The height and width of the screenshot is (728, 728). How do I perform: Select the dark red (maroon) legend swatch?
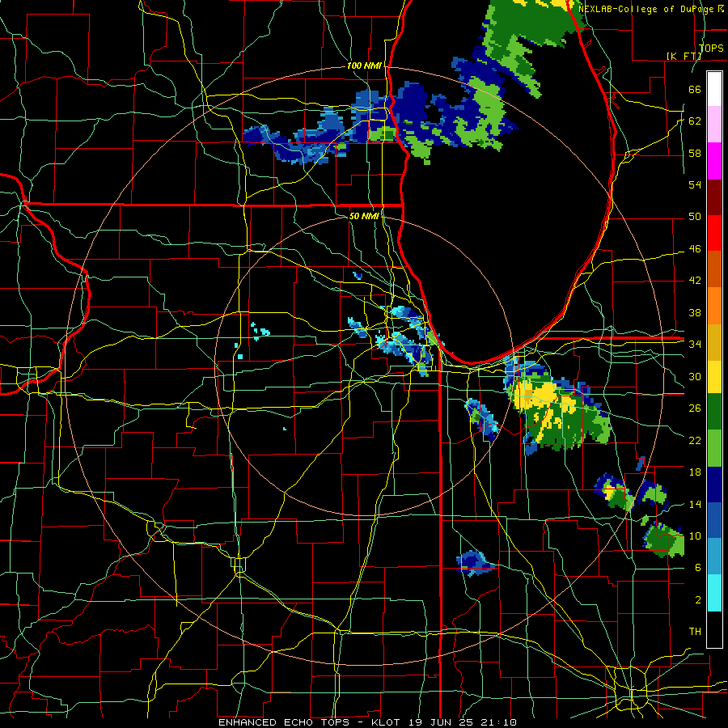coord(714,197)
